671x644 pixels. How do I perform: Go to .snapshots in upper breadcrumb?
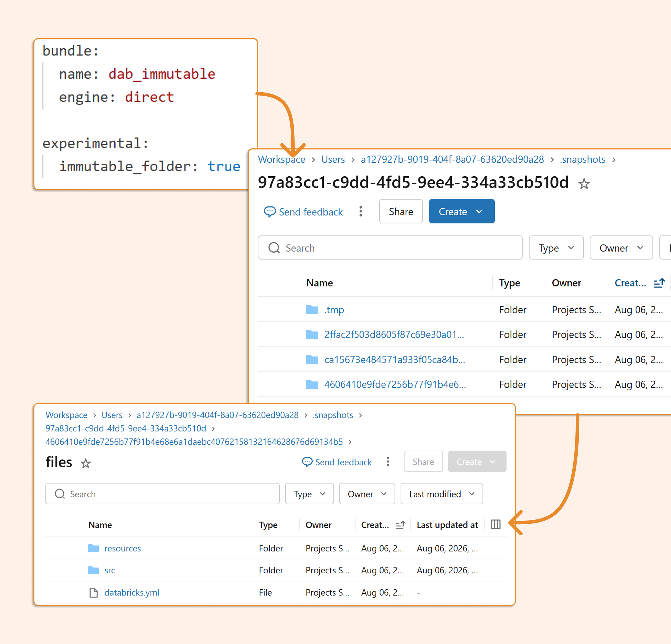point(583,159)
